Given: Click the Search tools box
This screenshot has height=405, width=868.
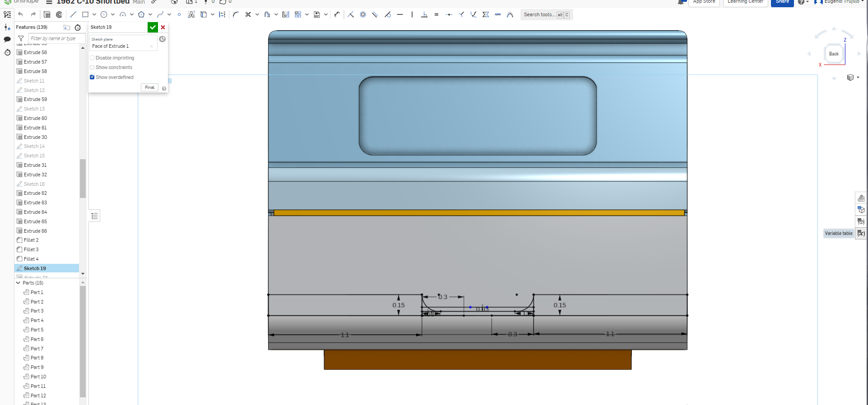Looking at the screenshot, I should (x=547, y=15).
